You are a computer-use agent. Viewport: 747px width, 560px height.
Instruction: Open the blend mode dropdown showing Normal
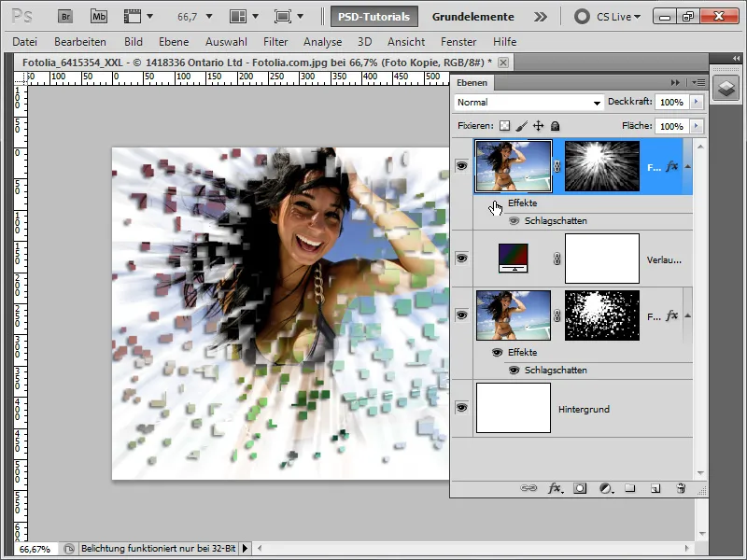529,103
